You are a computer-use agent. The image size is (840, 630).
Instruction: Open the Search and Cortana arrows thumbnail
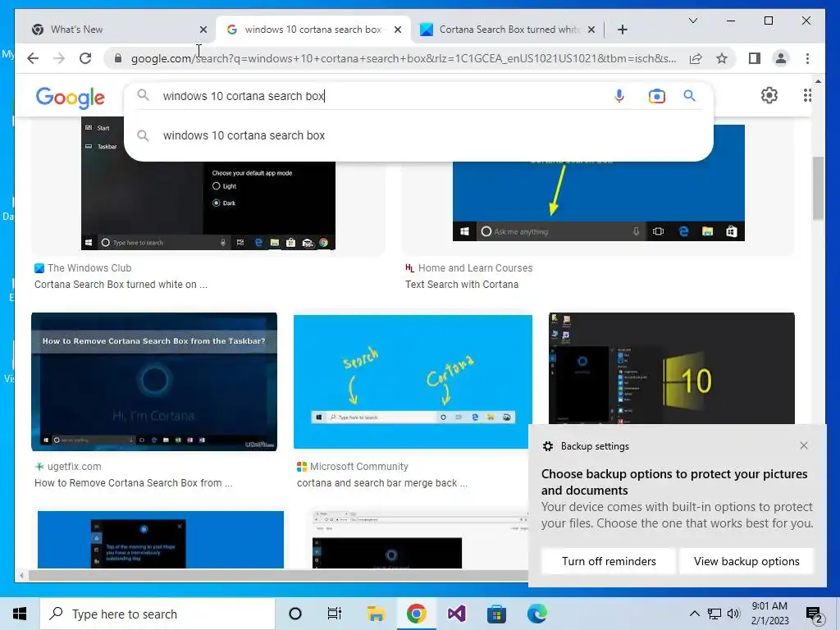tap(413, 381)
